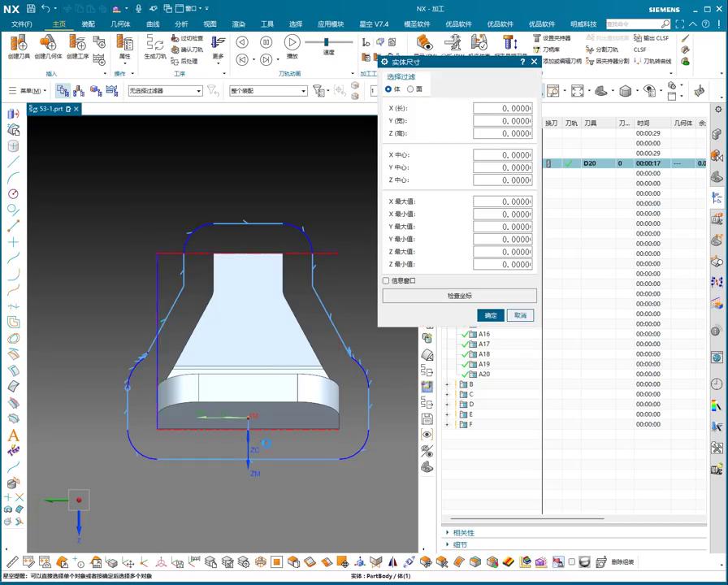This screenshot has width=728, height=585.
Task: Click the 创建刀具 (Create Tool) icon
Action: coord(19,43)
